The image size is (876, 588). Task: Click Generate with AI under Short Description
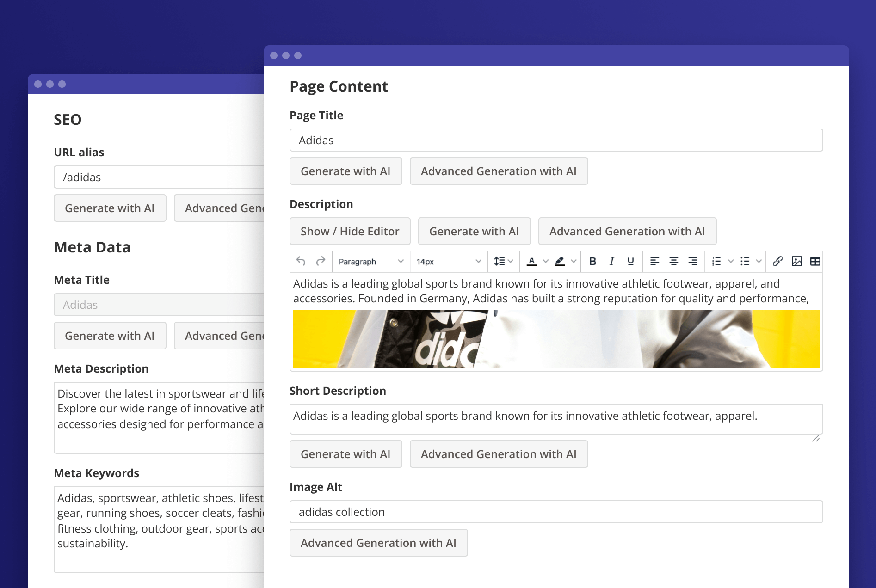(x=345, y=454)
